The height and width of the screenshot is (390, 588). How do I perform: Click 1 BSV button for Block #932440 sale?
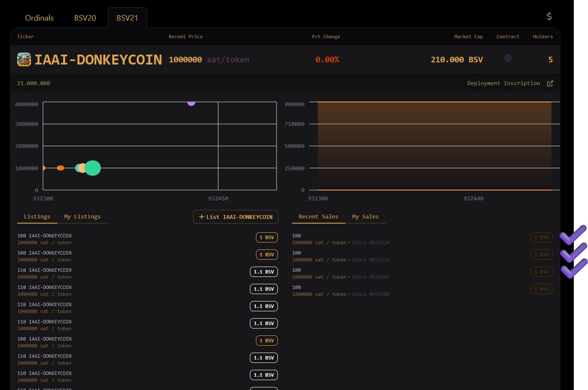[542, 272]
